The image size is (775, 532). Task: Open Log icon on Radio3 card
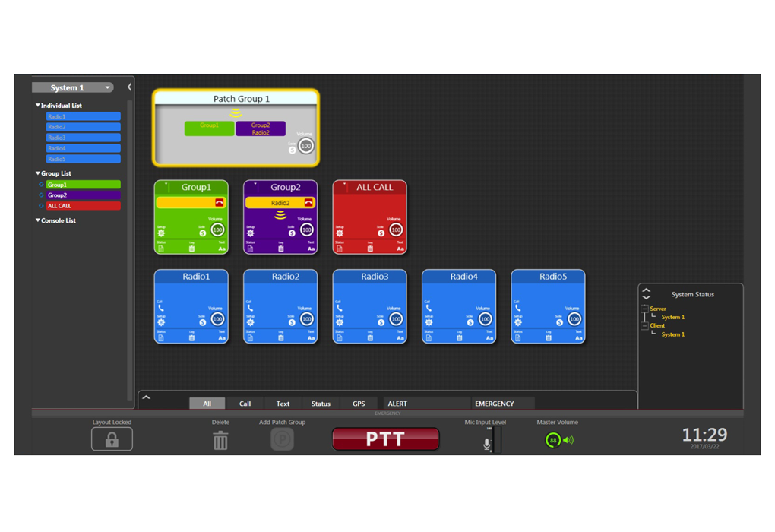370,338
